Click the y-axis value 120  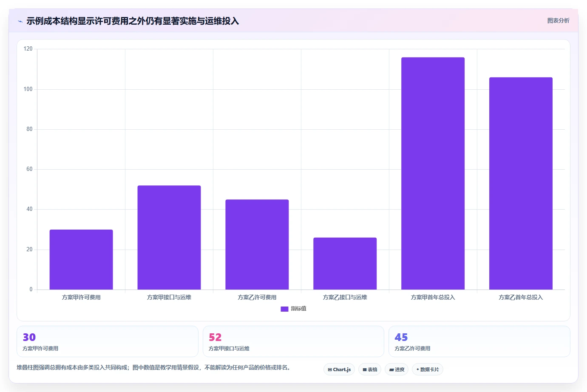click(x=28, y=49)
